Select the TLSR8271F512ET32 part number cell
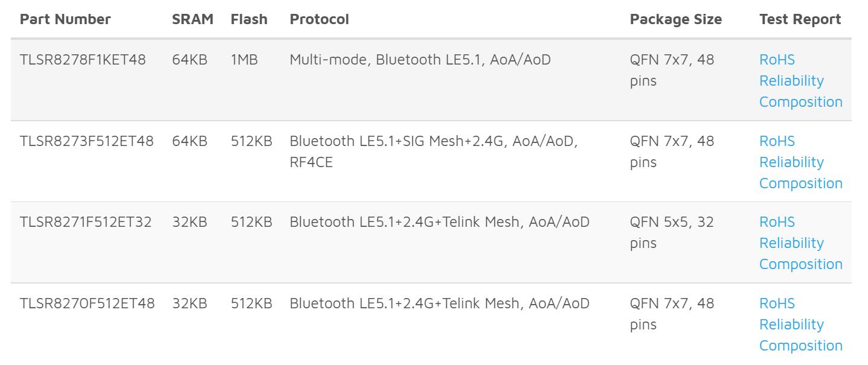 (86, 222)
